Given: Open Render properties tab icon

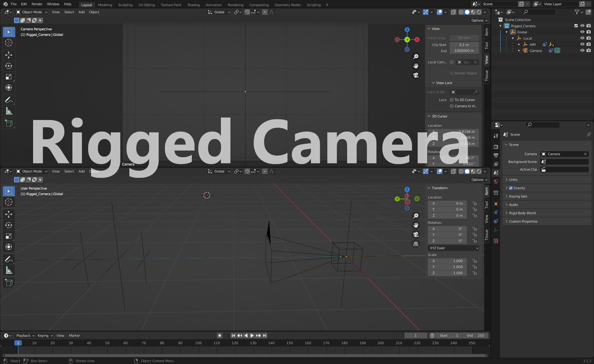Looking at the screenshot, I should (x=496, y=147).
